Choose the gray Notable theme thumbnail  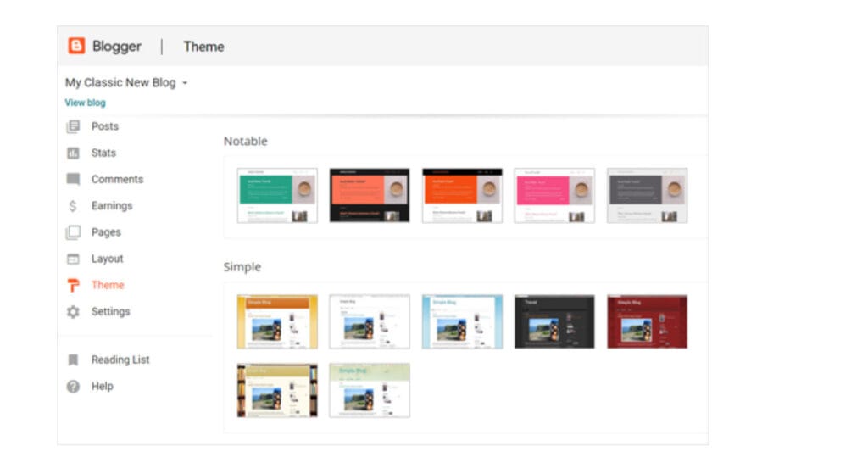(x=647, y=196)
